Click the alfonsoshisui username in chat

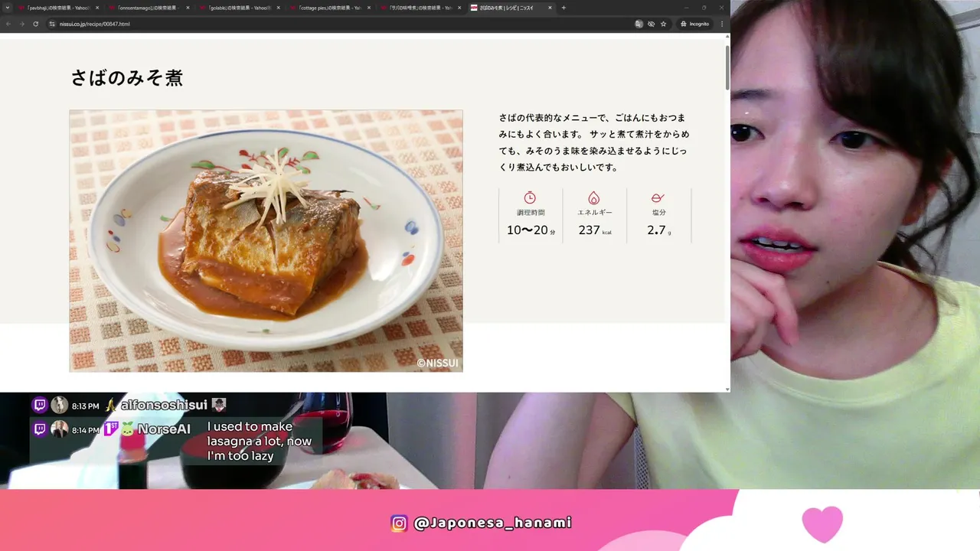pyautogui.click(x=164, y=405)
